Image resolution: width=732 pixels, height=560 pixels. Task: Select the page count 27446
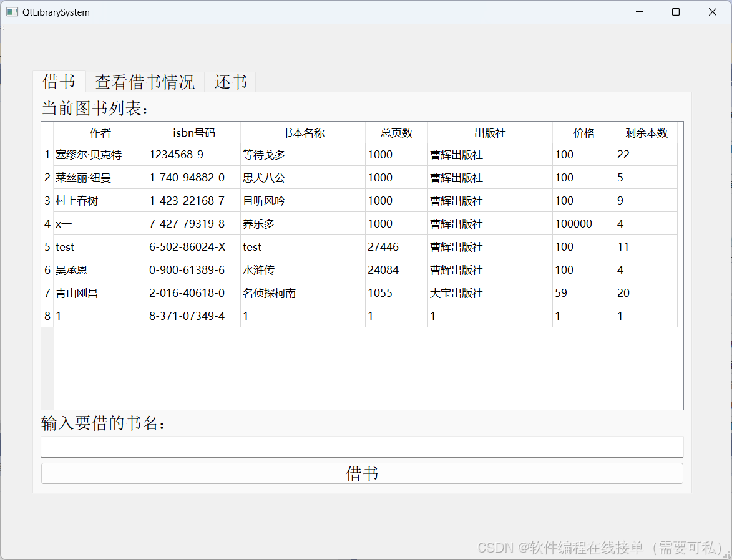(396, 246)
